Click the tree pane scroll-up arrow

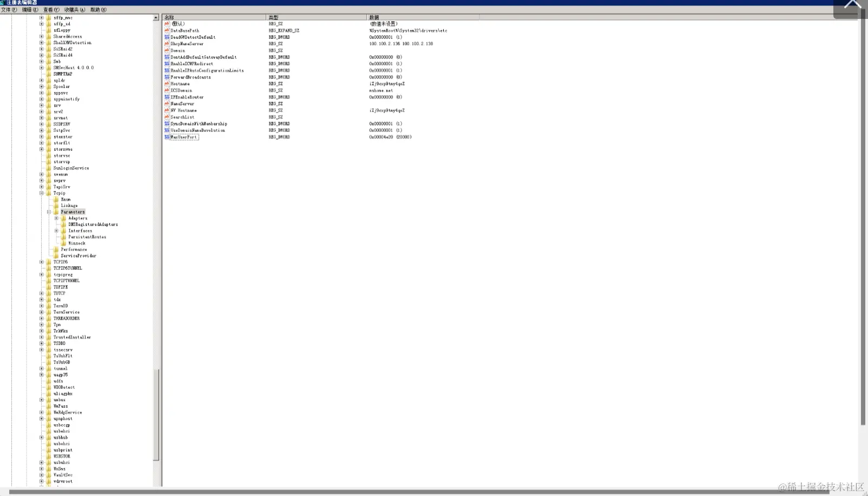click(x=156, y=18)
